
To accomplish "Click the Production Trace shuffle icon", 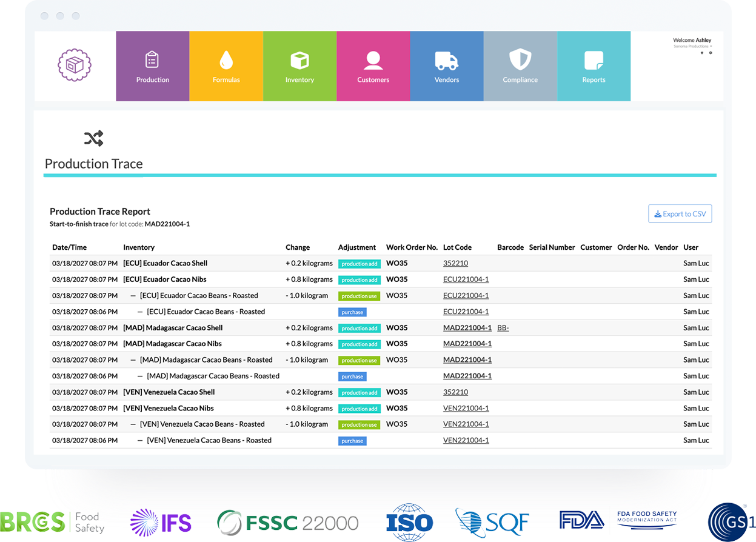I will [x=93, y=138].
